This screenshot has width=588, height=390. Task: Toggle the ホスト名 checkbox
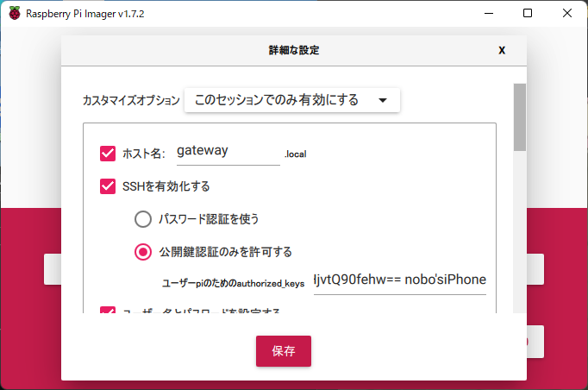point(108,153)
